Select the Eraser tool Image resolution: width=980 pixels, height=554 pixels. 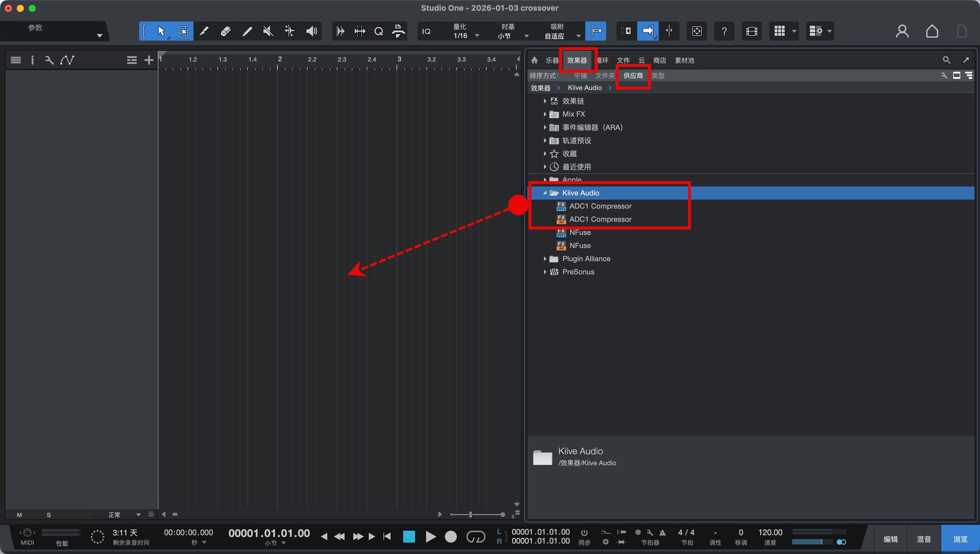(x=225, y=31)
